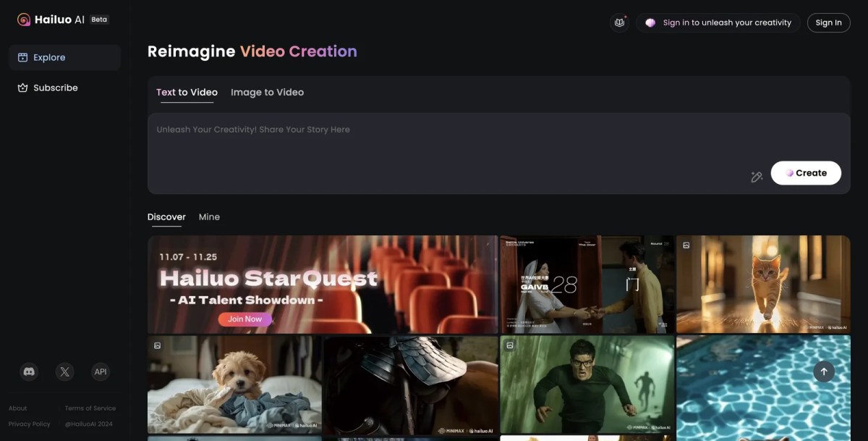The width and height of the screenshot is (868, 441).
Task: Open the Explore section in the sidebar
Action: coord(48,57)
